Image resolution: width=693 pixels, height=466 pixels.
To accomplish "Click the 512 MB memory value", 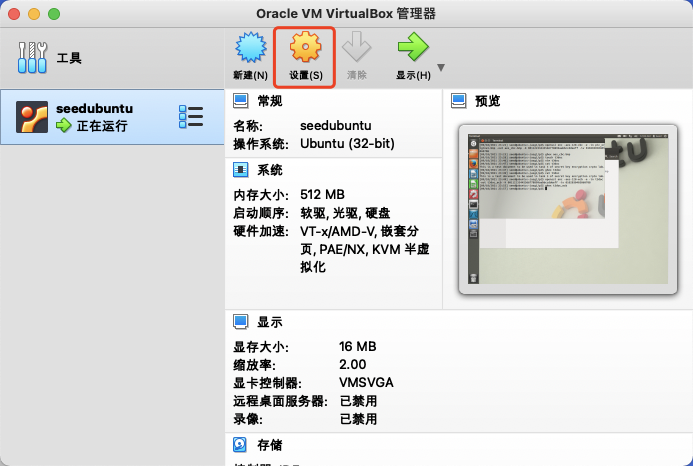I will point(322,195).
